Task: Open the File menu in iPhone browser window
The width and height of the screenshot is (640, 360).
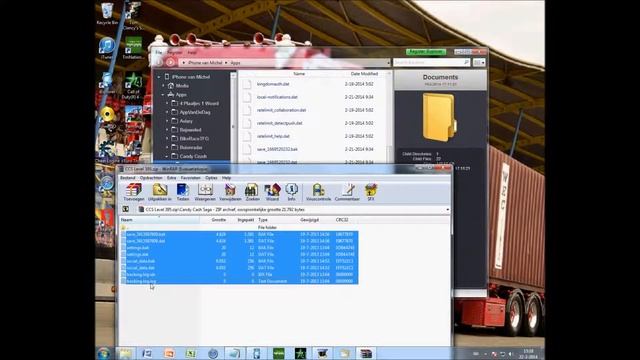Action: (159, 52)
